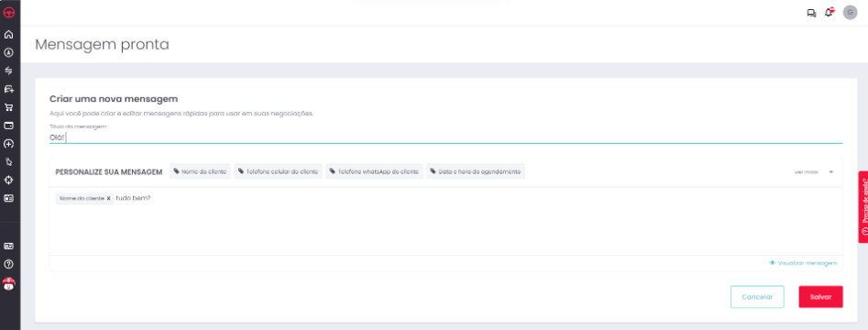
Task: Click the ver mais label
Action: tap(807, 172)
